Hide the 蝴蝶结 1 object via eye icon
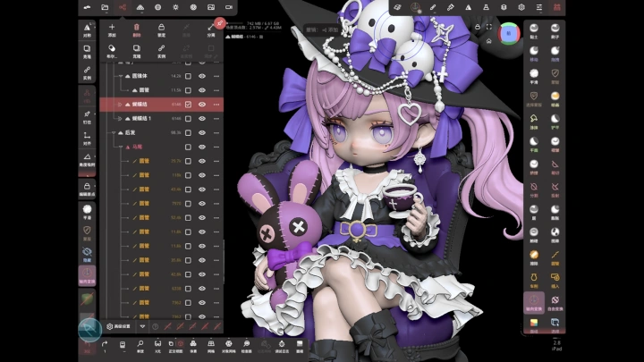 202,119
